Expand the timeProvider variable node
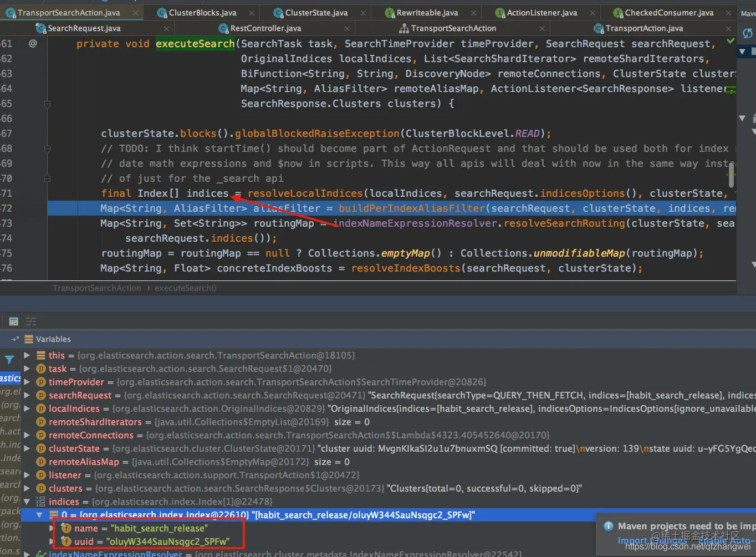This screenshot has height=557, width=756. pos(27,382)
